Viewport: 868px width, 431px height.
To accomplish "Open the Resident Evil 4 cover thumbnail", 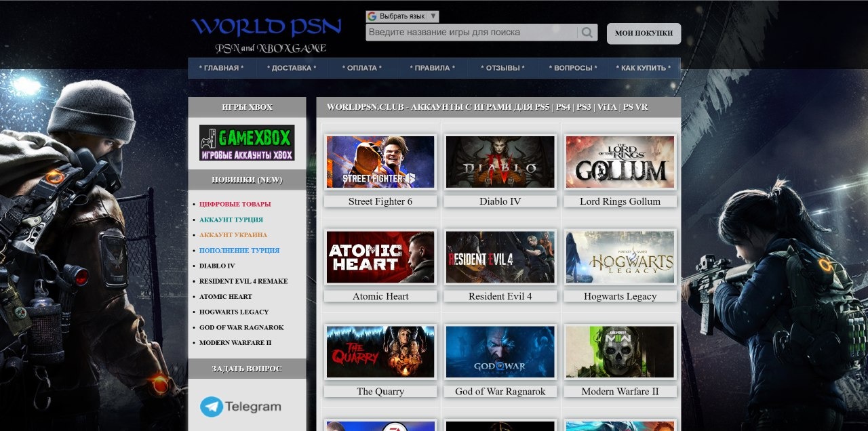I will tap(500, 257).
